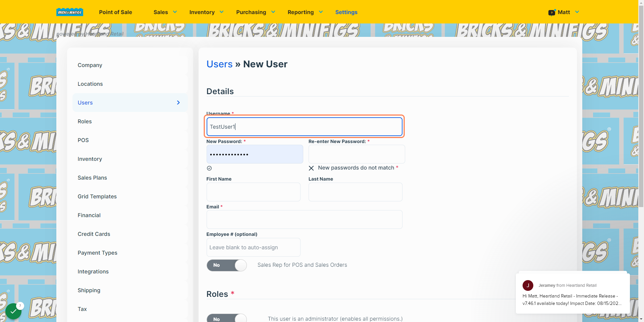Click the Bricks & Minifigs logo
Image resolution: width=644 pixels, height=322 pixels.
(70, 12)
